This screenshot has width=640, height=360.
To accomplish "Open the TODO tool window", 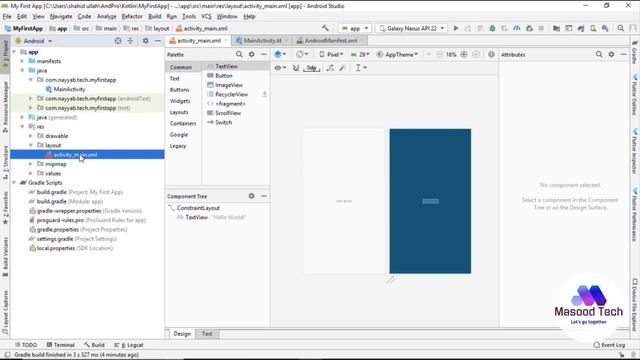I will pyautogui.click(x=26, y=345).
